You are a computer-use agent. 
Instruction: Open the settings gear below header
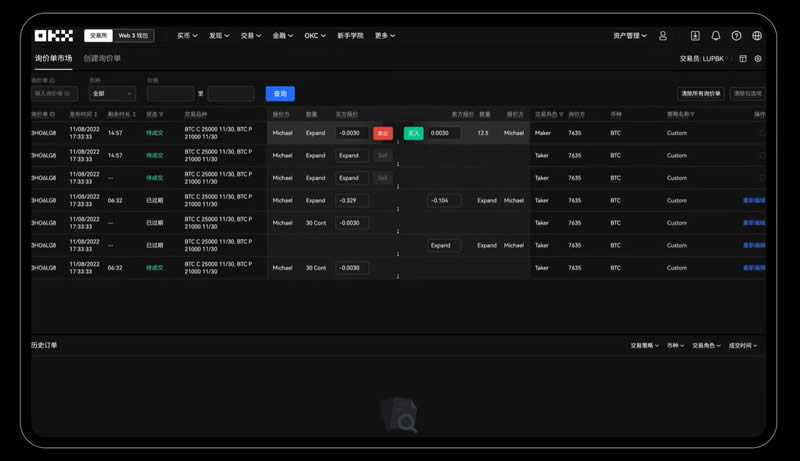click(x=758, y=59)
